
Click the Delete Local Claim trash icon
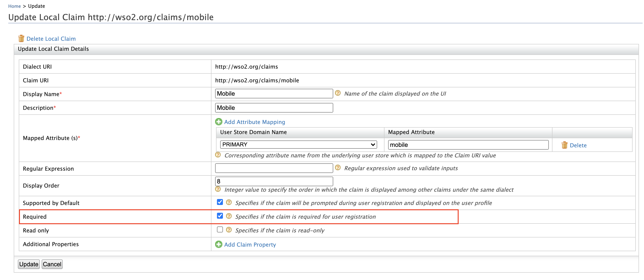[21, 38]
